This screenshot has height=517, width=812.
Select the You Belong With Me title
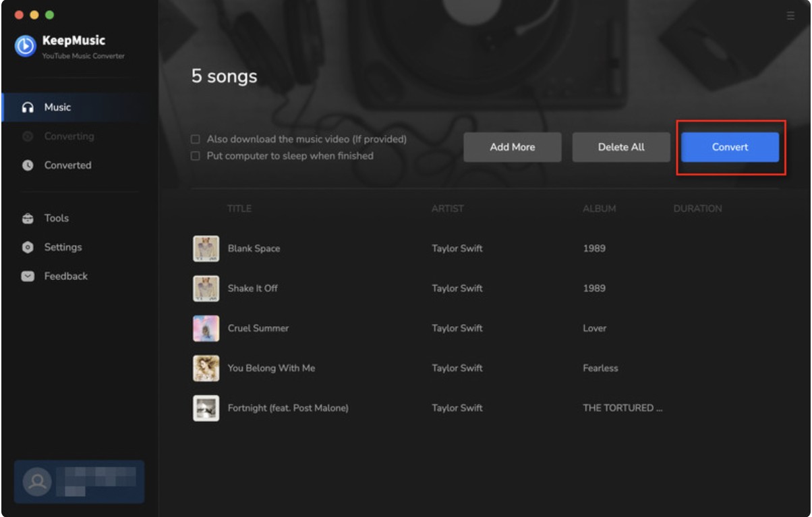(271, 368)
